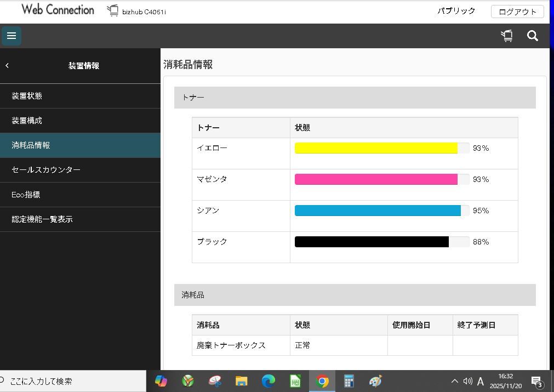Viewport: 554px width, 392px height.
Task: Click the トナー section header bar
Action: tap(355, 98)
